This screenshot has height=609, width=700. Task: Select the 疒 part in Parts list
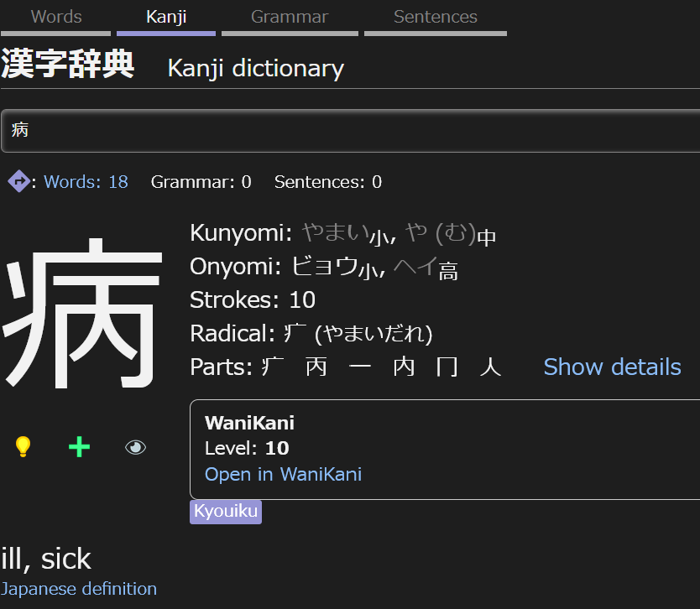pyautogui.click(x=270, y=367)
